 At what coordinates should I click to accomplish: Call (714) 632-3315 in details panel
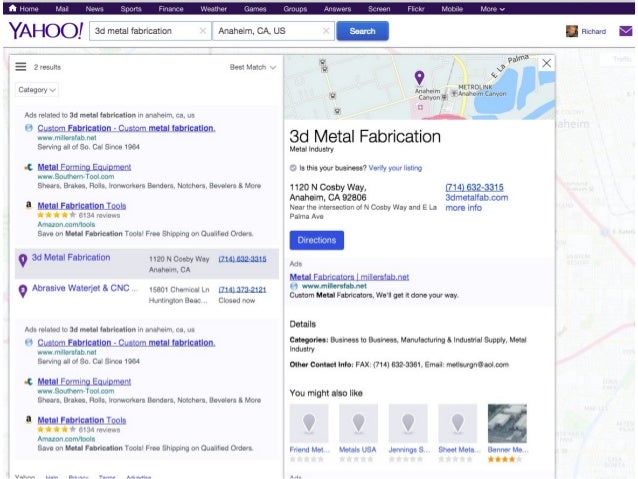(474, 187)
